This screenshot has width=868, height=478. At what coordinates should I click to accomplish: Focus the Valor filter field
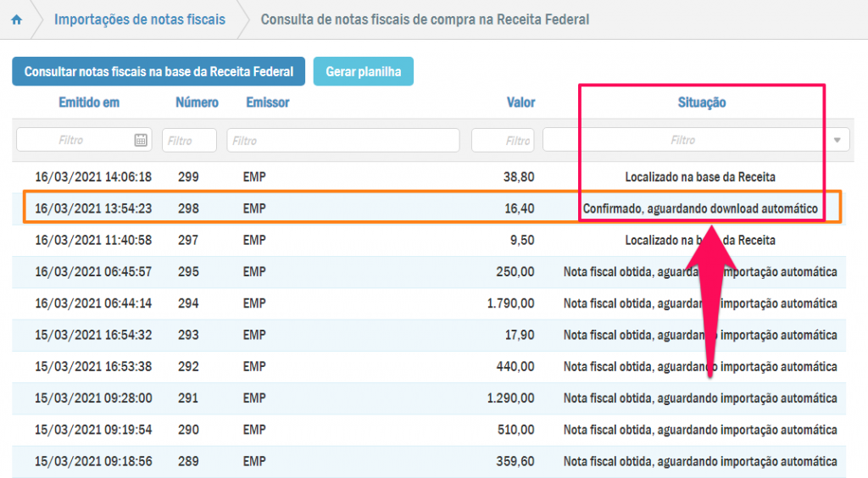503,141
